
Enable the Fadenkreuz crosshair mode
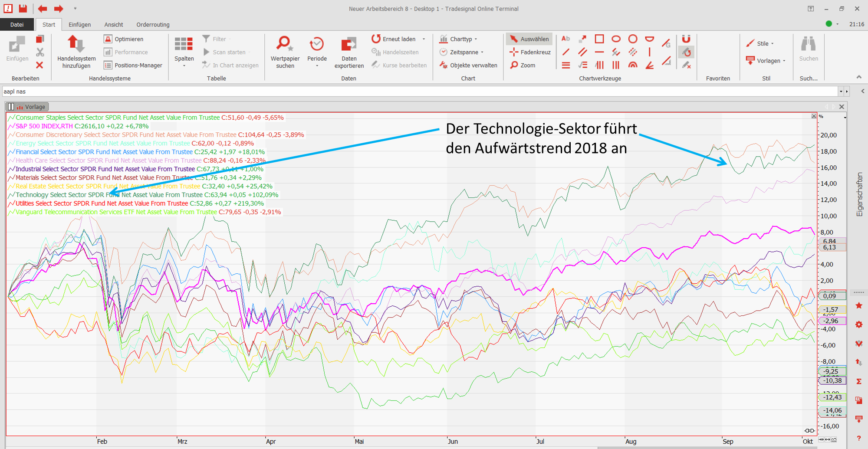point(530,52)
